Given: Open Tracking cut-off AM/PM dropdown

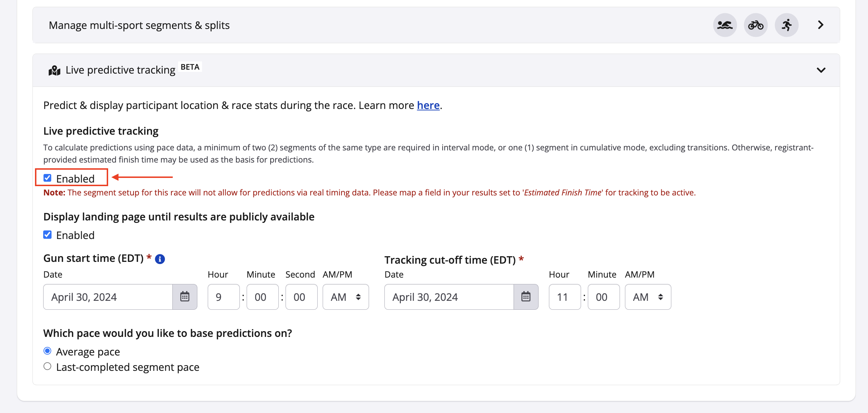Looking at the screenshot, I should [x=648, y=297].
